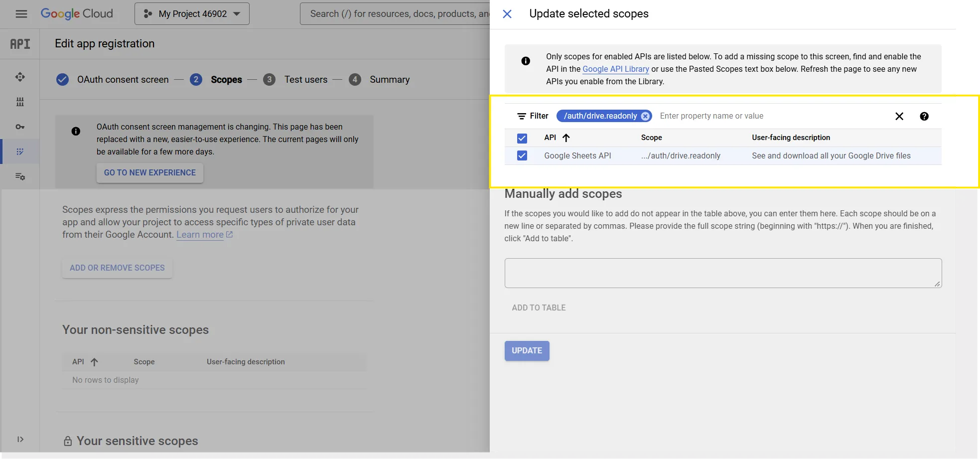Click See and download all your Google Drive files
This screenshot has width=980, height=459.
coord(831,156)
